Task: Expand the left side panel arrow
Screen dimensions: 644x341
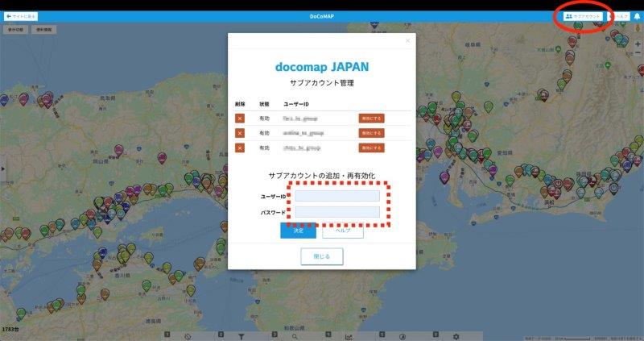Action: point(3,168)
